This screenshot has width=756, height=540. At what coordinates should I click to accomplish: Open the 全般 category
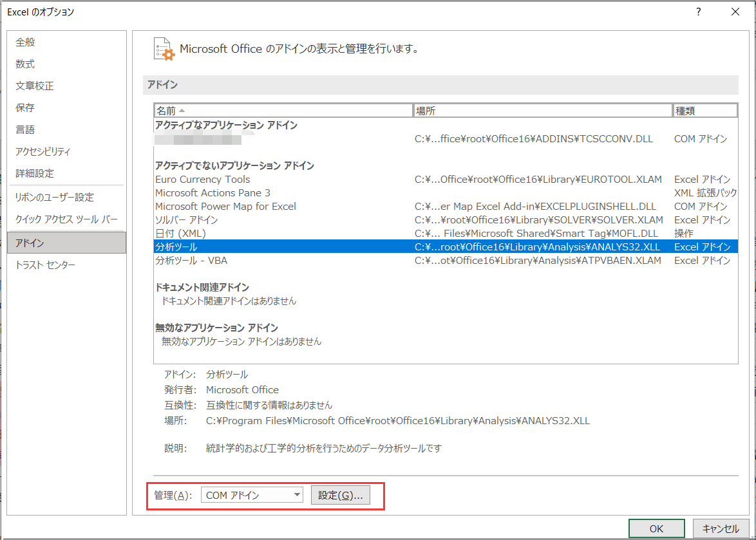(26, 42)
